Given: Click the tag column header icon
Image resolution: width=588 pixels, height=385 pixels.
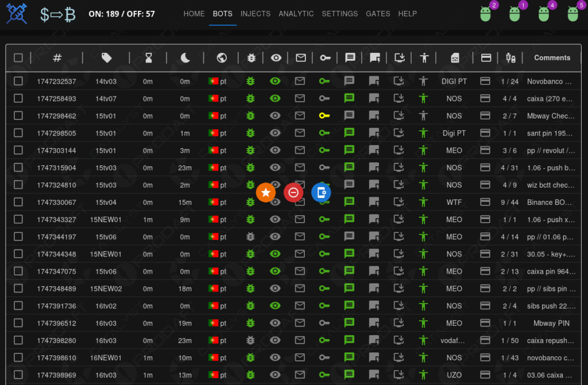Looking at the screenshot, I should (106, 58).
